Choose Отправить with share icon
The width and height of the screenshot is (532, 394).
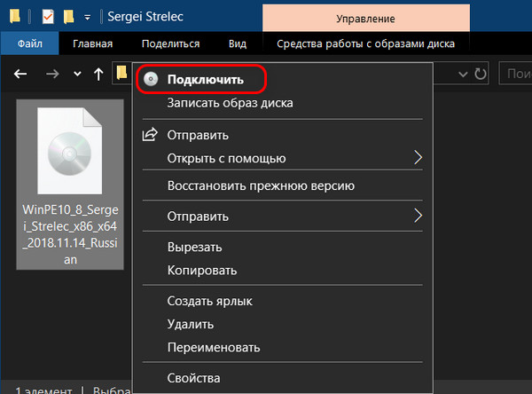tap(283, 135)
